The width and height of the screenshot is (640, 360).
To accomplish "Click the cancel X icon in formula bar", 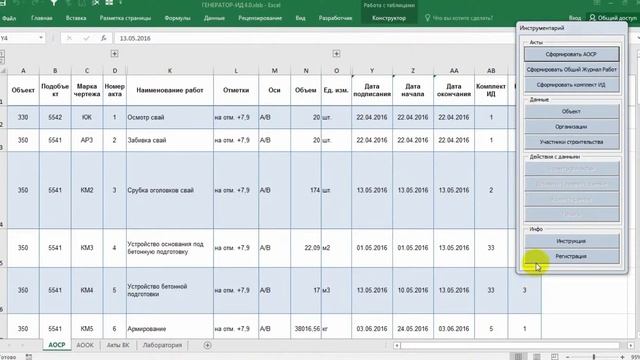I will [69, 38].
